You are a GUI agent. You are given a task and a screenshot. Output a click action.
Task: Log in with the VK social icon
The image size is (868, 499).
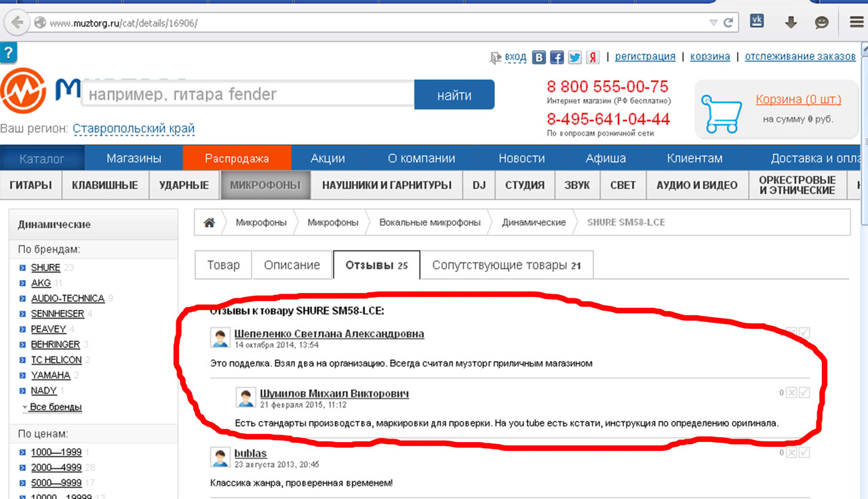point(539,58)
